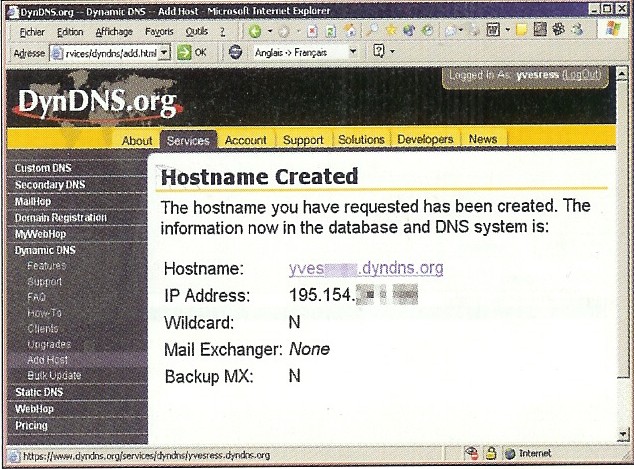Image resolution: width=634 pixels, height=469 pixels.
Task: Open MailHop in the sidebar
Action: (x=33, y=201)
